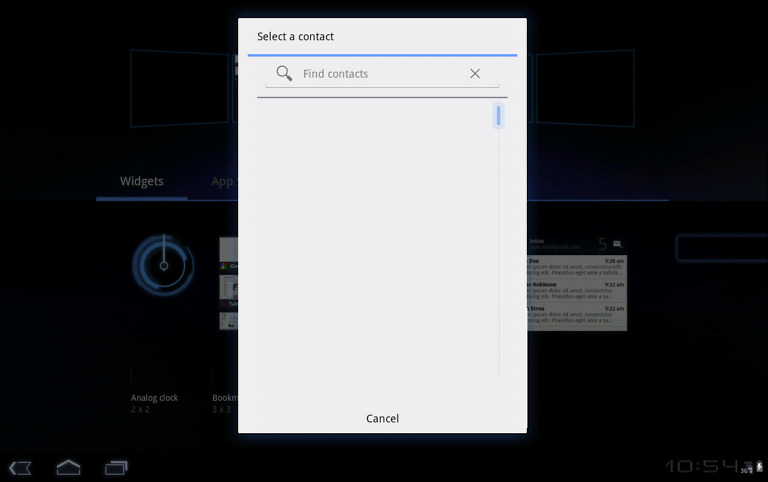Focus the Find contacts input field

click(380, 74)
